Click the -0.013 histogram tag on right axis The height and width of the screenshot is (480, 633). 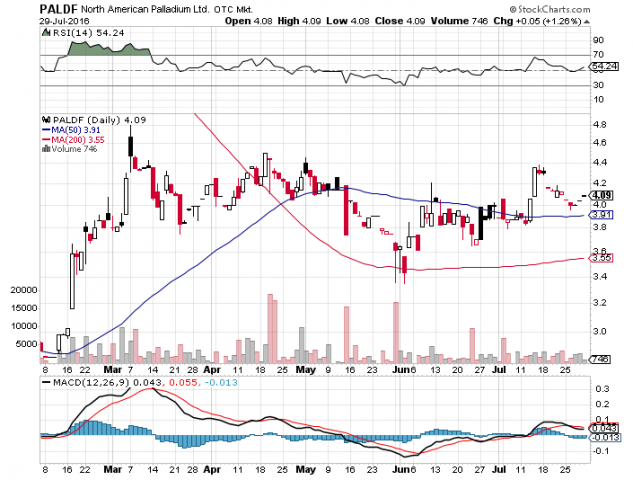pos(605,438)
